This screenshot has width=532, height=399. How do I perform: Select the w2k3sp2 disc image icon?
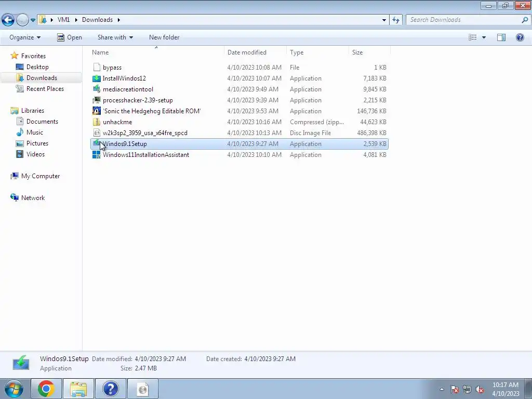97,132
